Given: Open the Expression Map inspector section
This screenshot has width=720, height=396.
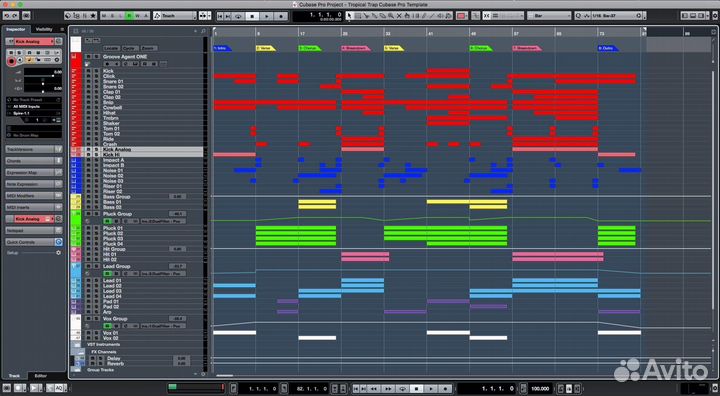Looking at the screenshot, I should point(34,172).
